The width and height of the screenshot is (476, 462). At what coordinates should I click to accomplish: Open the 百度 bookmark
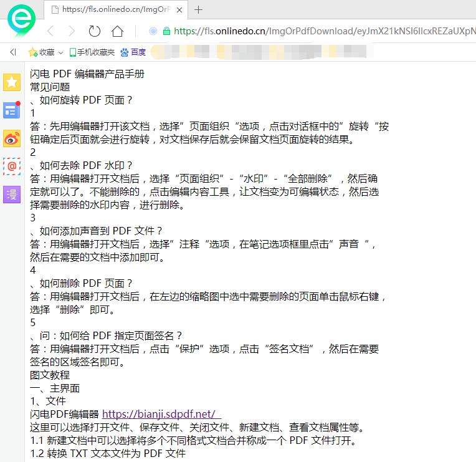(x=133, y=52)
